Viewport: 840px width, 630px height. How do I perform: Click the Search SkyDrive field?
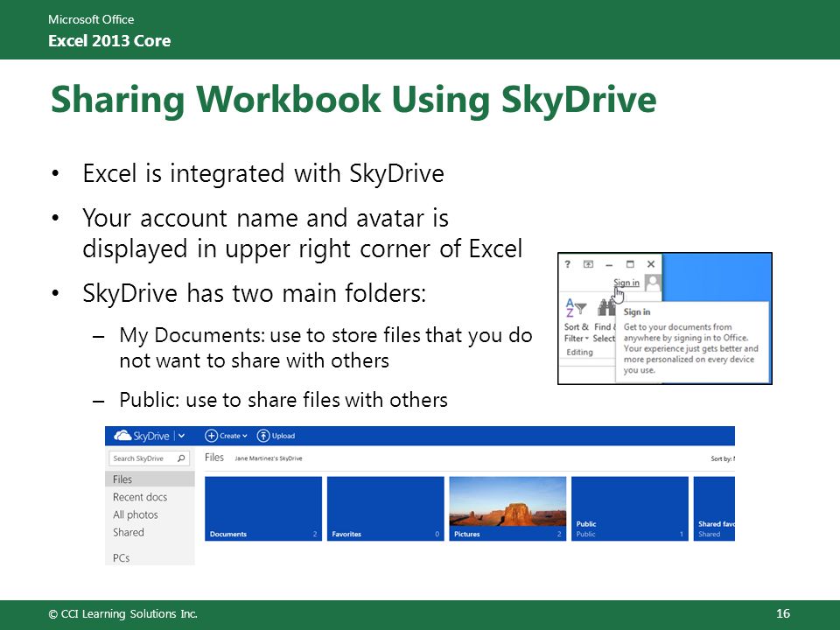[149, 458]
